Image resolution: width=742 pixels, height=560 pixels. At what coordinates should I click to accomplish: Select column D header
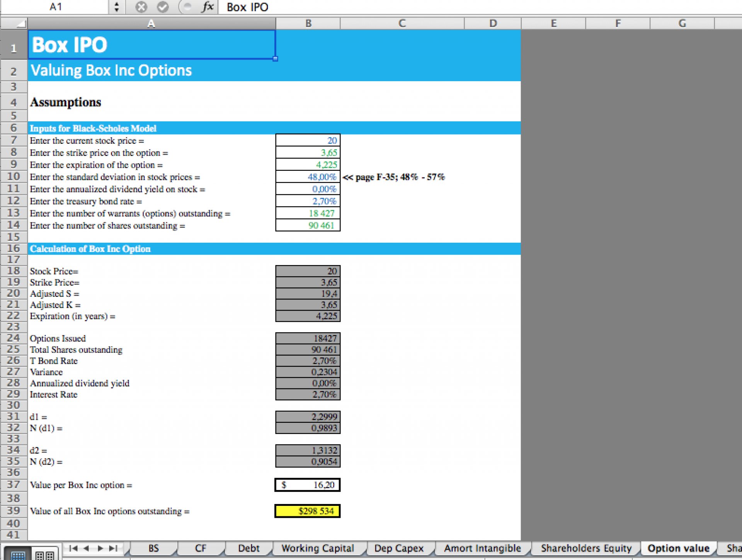(493, 24)
